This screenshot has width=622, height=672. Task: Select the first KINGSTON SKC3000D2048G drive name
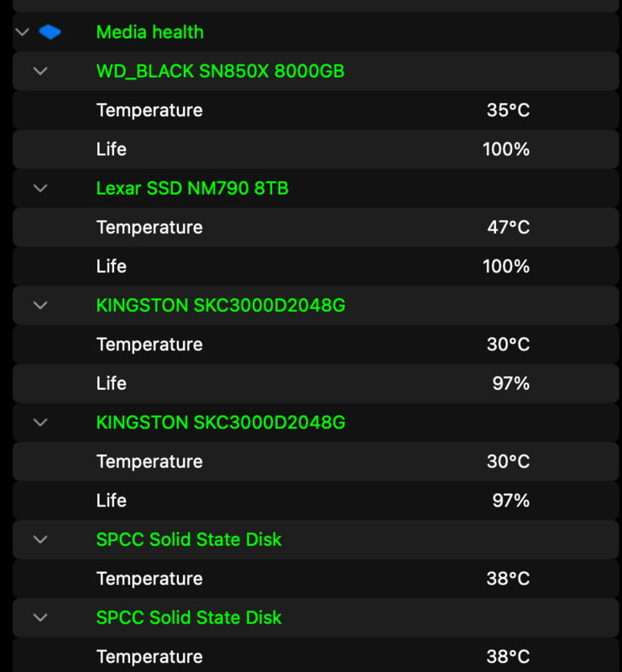[x=221, y=306]
